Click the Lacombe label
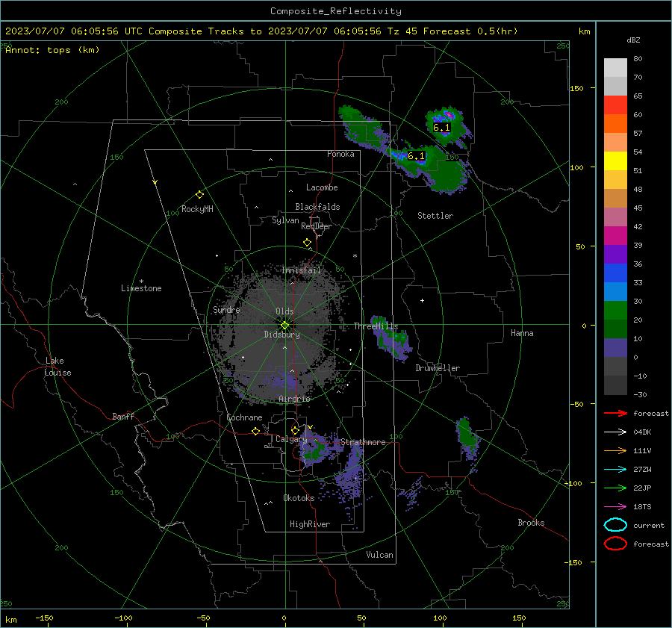The height and width of the screenshot is (628, 672). (322, 187)
